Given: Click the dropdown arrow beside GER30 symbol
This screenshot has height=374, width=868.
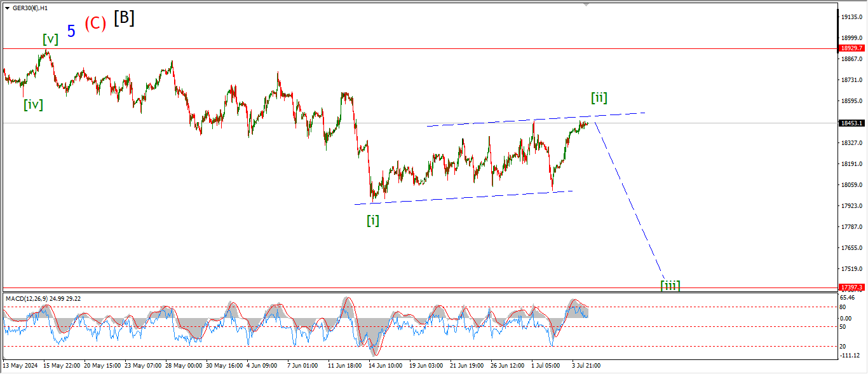Looking at the screenshot, I should [x=6, y=7].
